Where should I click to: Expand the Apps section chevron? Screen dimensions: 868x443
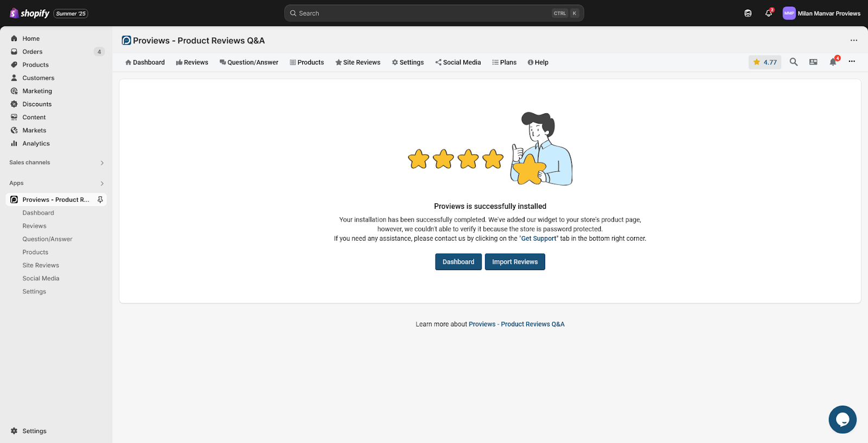pyautogui.click(x=102, y=183)
